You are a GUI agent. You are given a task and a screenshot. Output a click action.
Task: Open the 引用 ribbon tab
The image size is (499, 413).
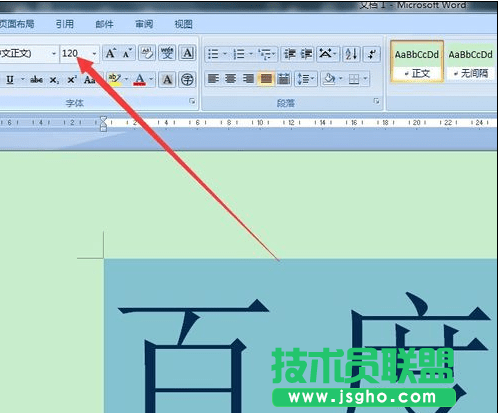pos(65,24)
